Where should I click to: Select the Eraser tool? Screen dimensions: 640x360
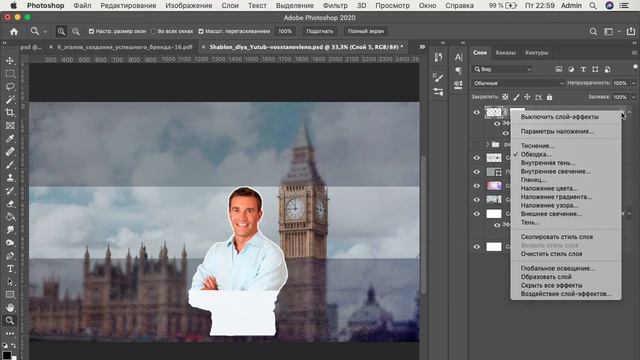pos(10,204)
